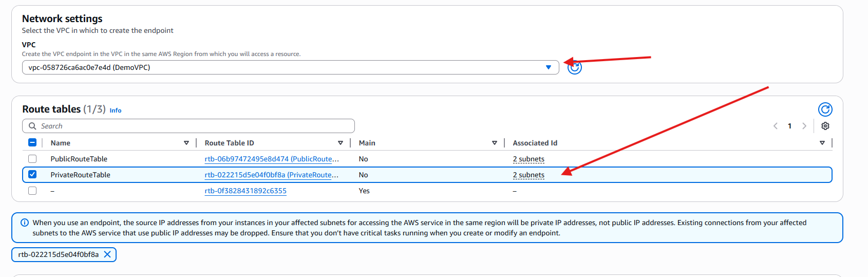Select the PublicRouteTable checkbox
This screenshot has height=277, width=868.
pos(32,159)
